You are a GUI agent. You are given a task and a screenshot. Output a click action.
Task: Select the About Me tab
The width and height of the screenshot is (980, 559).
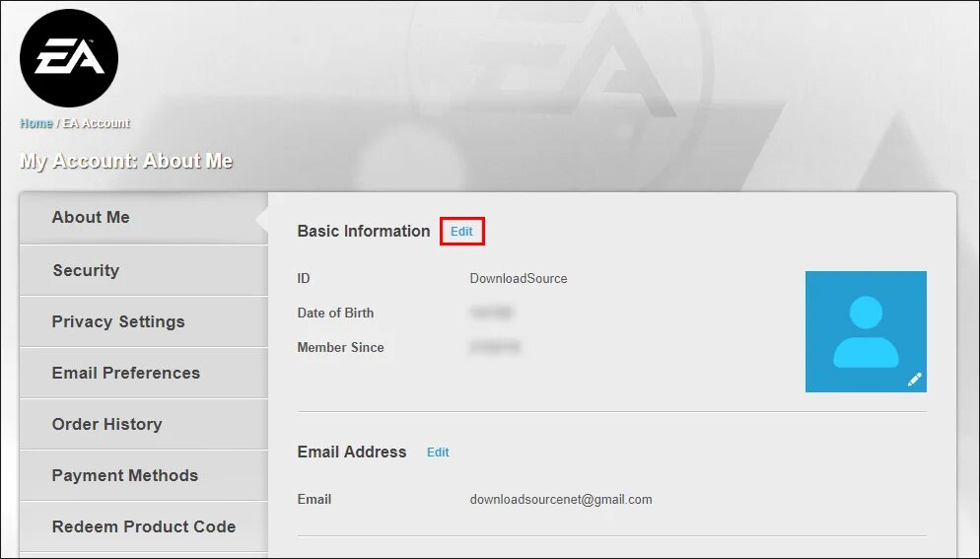pos(144,218)
